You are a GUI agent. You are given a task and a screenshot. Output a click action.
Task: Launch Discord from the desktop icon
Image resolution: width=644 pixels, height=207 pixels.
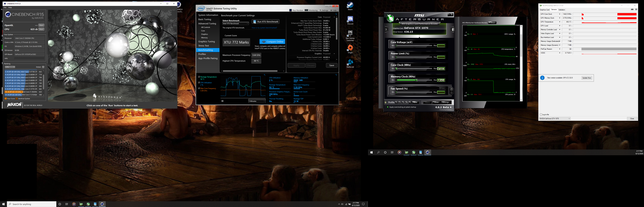tap(350, 20)
